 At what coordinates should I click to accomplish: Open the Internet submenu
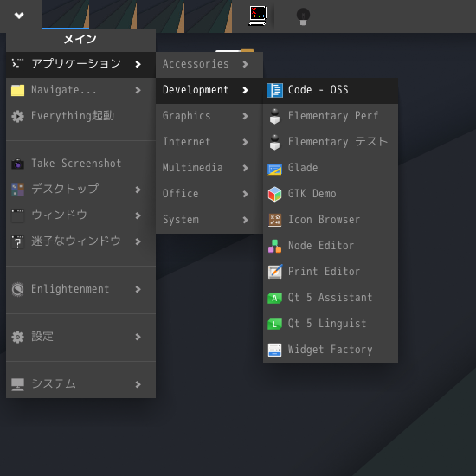[x=209, y=142]
